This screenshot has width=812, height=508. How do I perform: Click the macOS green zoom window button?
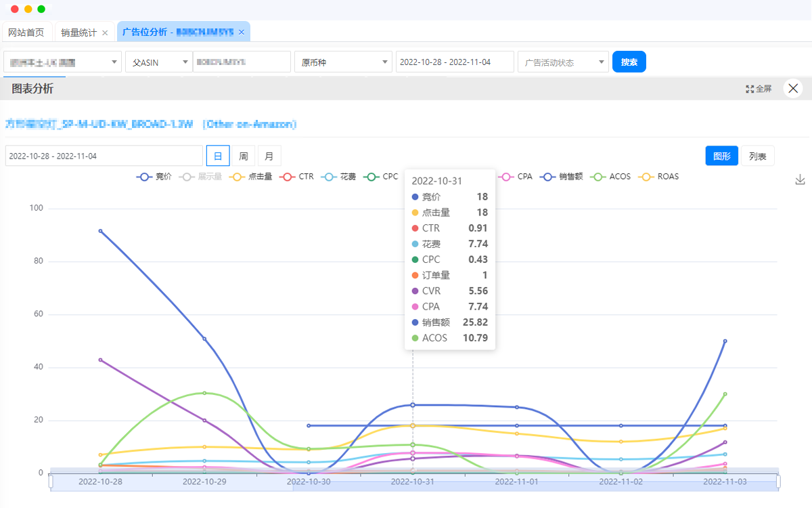[41, 9]
